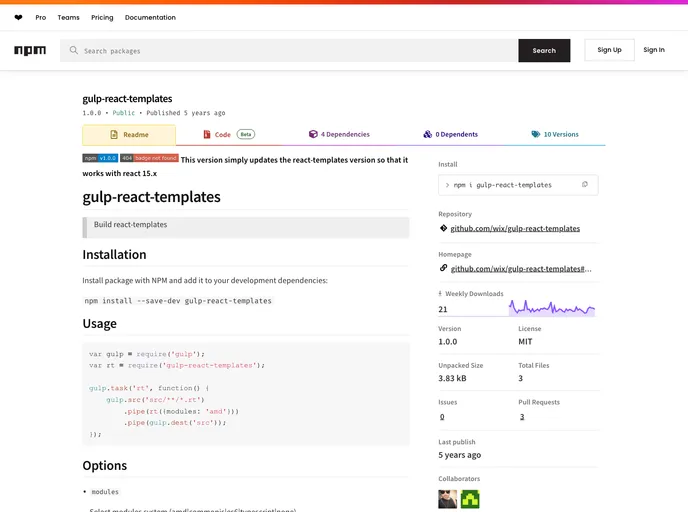Open the github.com/wix/gulp-react-templates repository link

point(514,228)
